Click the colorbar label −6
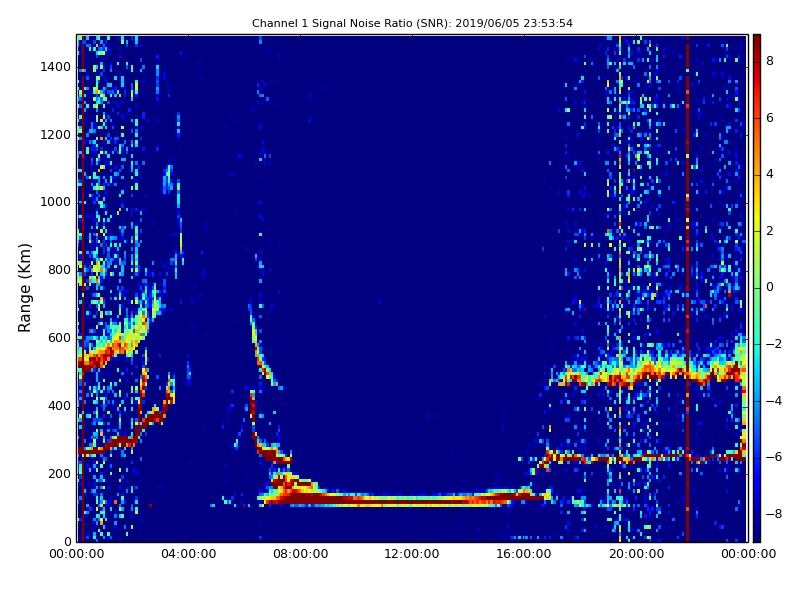The image size is (800, 600). [x=774, y=458]
